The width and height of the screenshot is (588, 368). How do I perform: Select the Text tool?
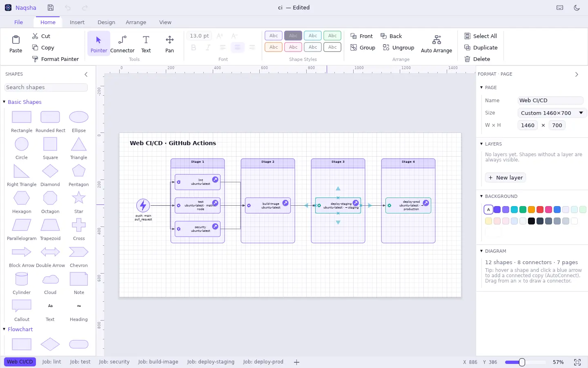pyautogui.click(x=146, y=43)
